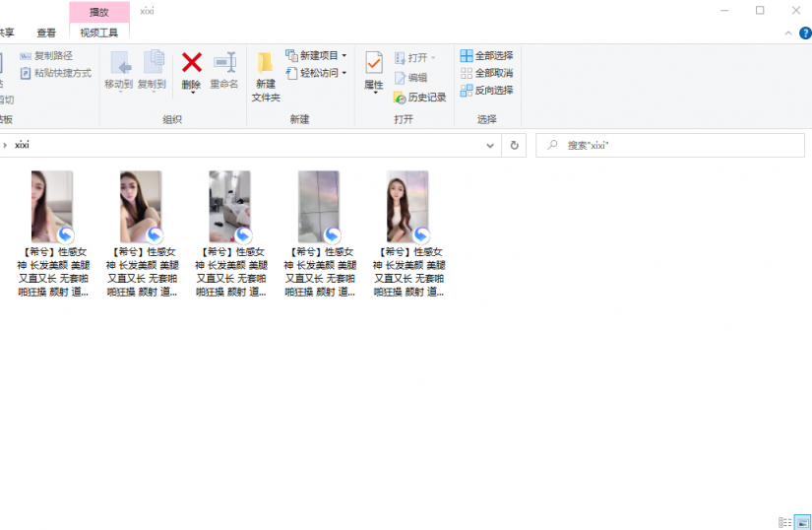Image resolution: width=812 pixels, height=530 pixels.
Task: Click Invert selection (反向选择)
Action: (486, 90)
